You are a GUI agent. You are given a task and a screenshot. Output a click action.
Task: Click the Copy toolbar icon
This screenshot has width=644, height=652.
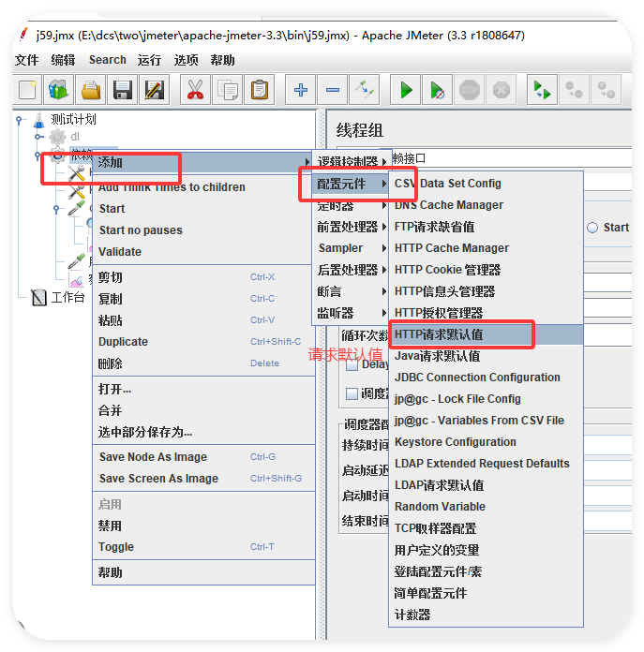tap(227, 89)
